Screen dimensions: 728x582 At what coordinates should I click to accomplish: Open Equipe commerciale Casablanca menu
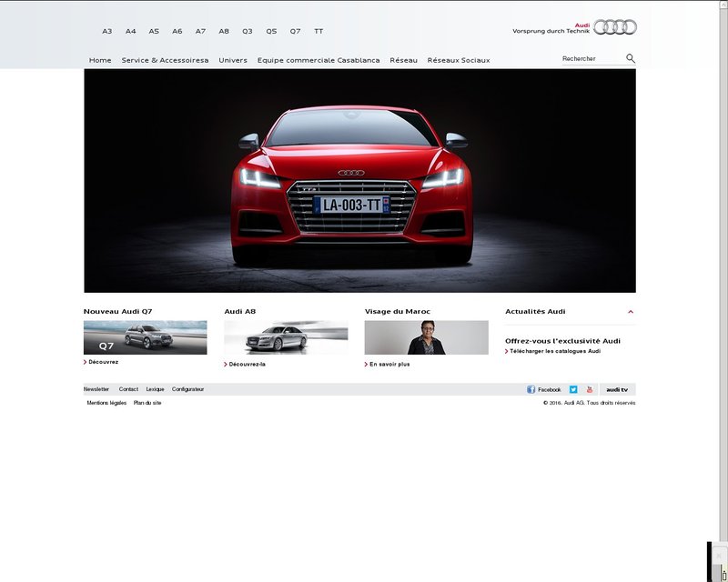[x=318, y=60]
